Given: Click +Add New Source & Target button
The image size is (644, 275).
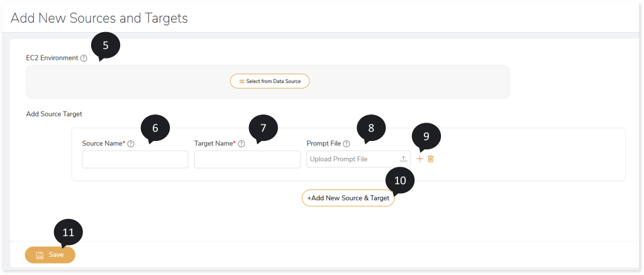Looking at the screenshot, I should point(348,198).
